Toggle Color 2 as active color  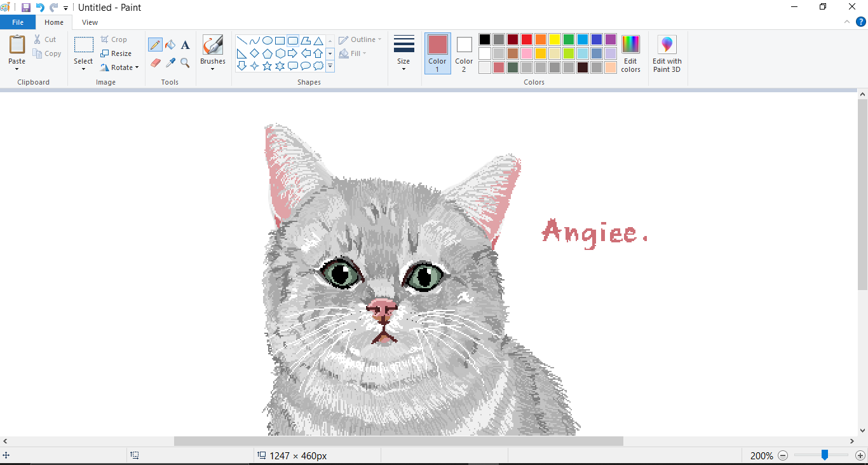(464, 53)
